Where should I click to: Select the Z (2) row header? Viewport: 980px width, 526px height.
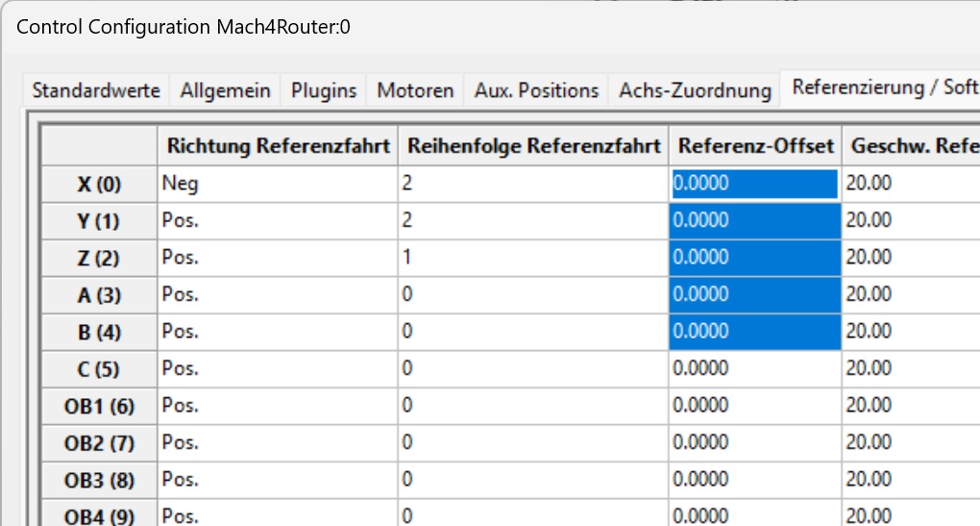tap(98, 258)
